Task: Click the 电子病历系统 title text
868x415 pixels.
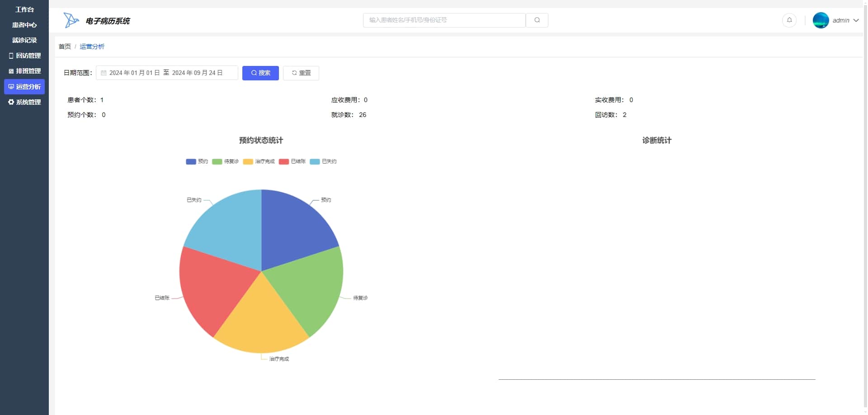Action: coord(108,21)
